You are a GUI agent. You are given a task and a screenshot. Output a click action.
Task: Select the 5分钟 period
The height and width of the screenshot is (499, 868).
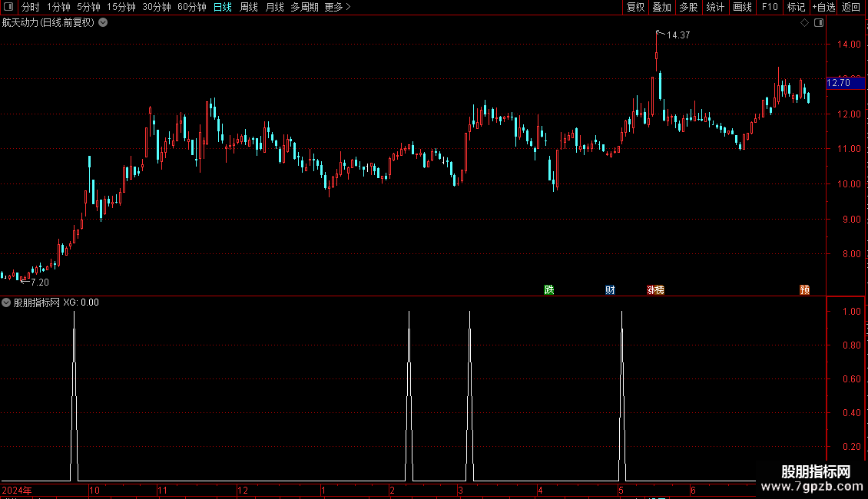pyautogui.click(x=88, y=7)
